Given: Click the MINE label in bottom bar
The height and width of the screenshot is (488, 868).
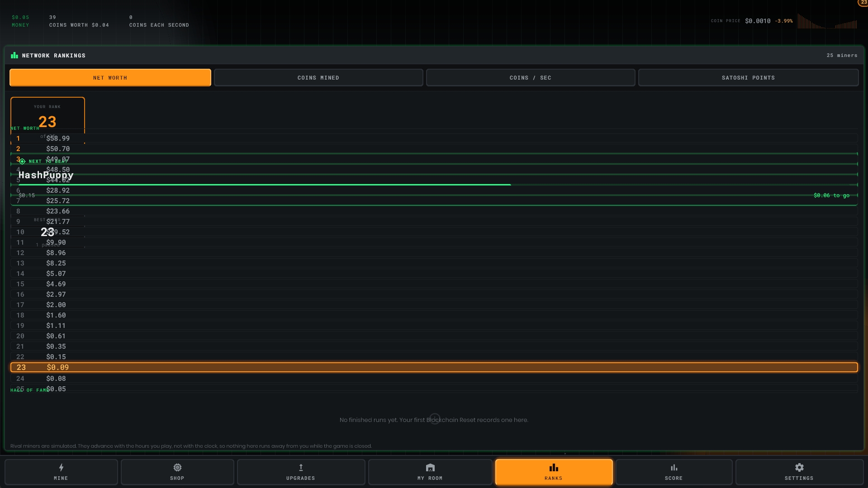Looking at the screenshot, I should tap(61, 478).
